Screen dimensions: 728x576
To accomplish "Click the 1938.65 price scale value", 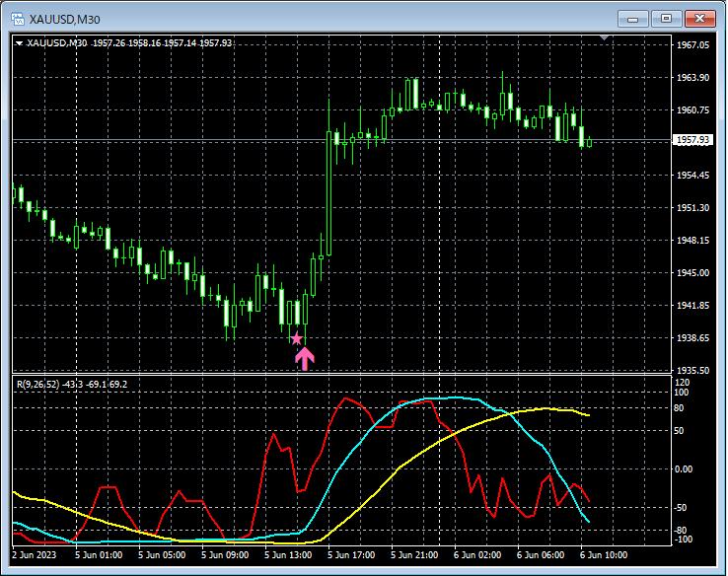I will tap(692, 338).
